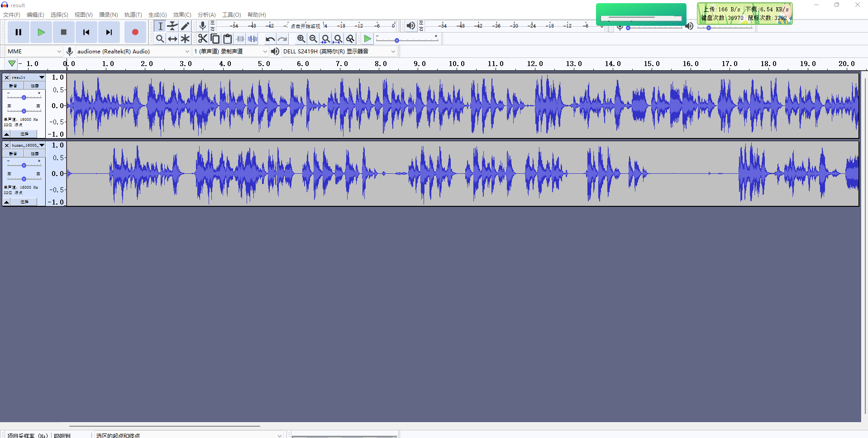Select the Selection (I-beam) tool
Image resolution: width=868 pixels, height=438 pixels.
(x=160, y=26)
